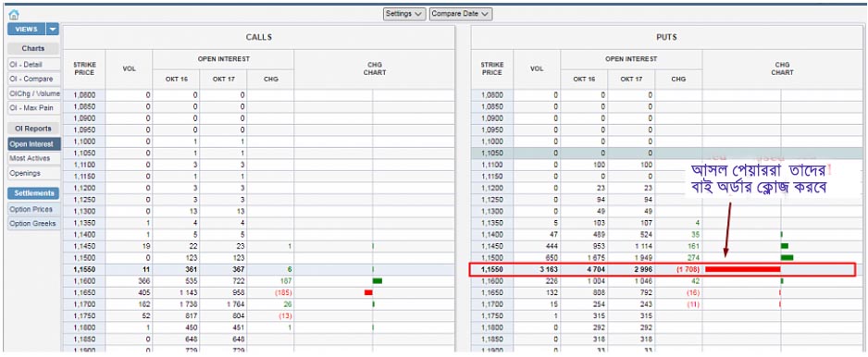Click the 3 163 volume cell in PUTS
The image size is (868, 357).
(537, 269)
